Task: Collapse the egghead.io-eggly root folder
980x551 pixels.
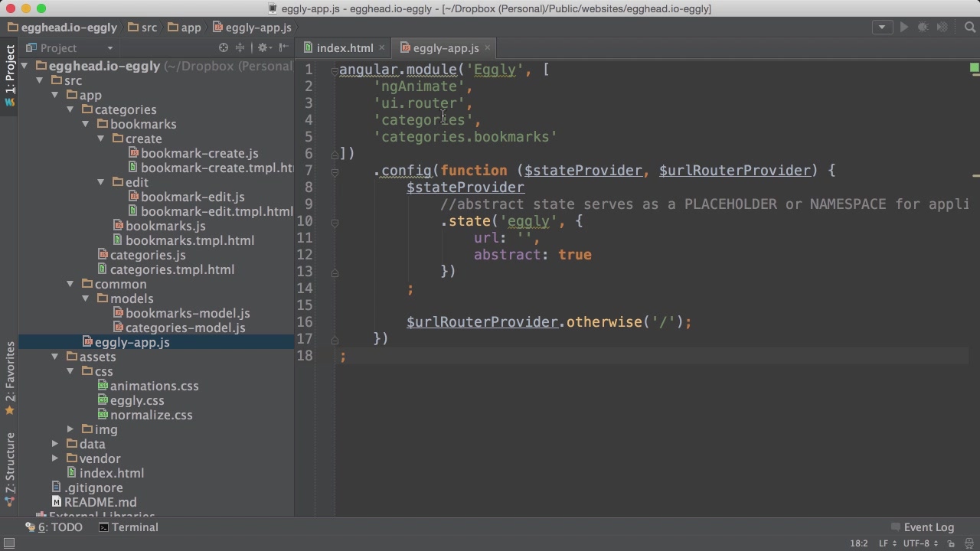Action: (x=24, y=66)
